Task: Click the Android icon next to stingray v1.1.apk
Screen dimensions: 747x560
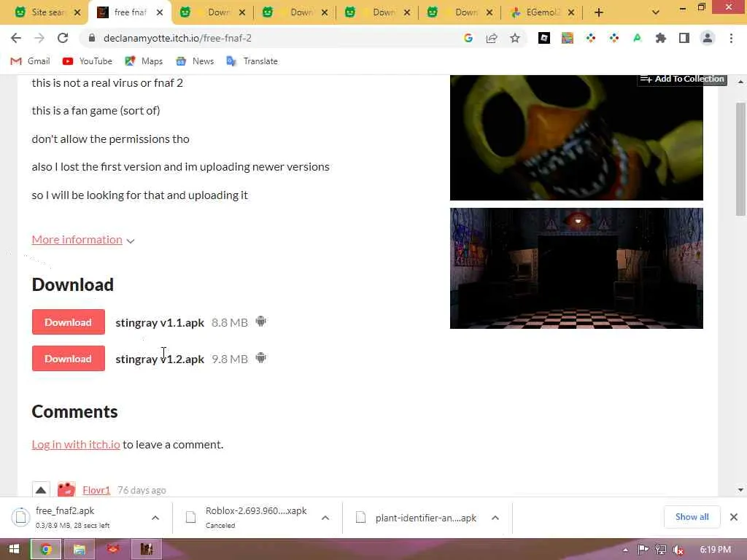Action: (260, 322)
